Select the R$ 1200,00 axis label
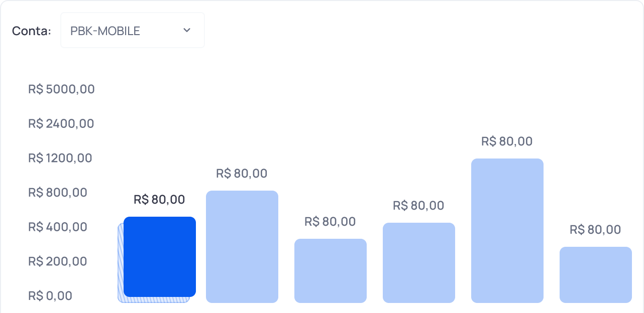 tap(60, 158)
